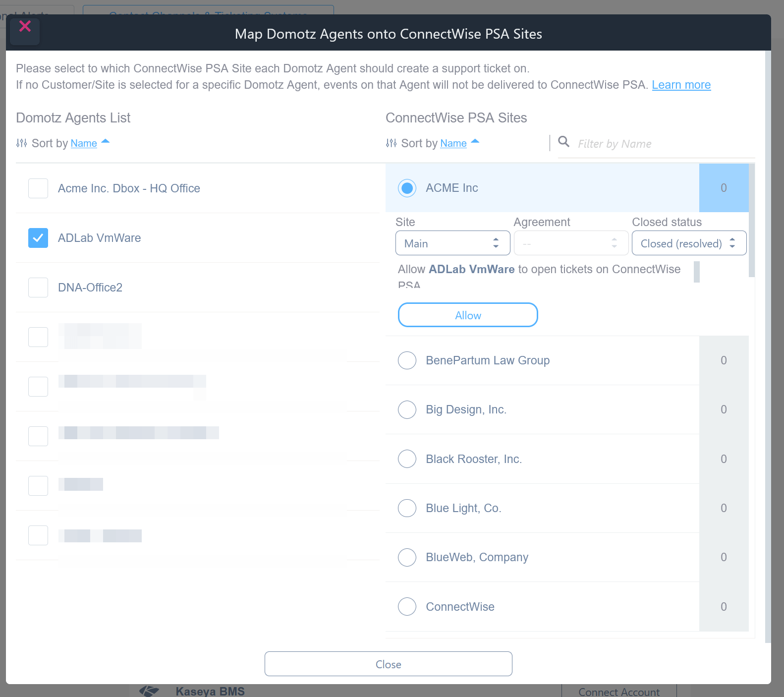Screen dimensions: 784x697
Task: Click the Allow button
Action: (x=468, y=315)
